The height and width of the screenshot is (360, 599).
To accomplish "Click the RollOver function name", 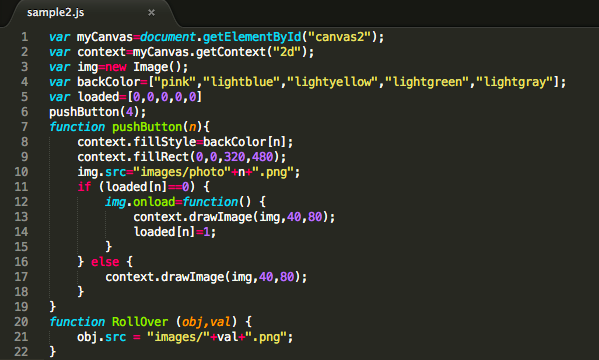I will 140,322.
